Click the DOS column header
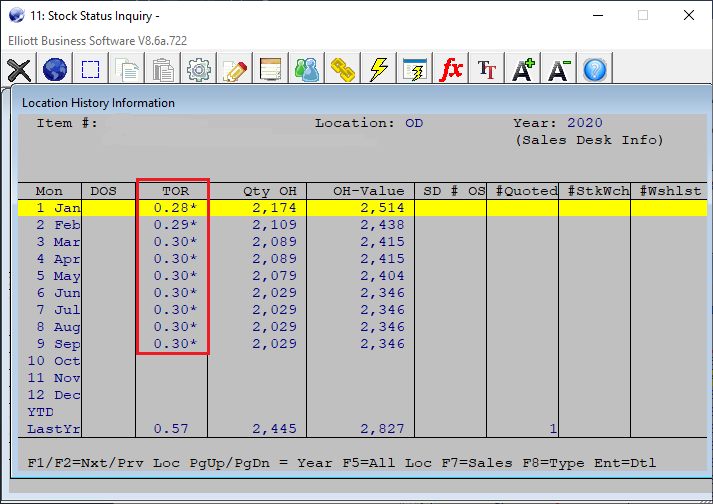The image size is (713, 504). point(103,191)
